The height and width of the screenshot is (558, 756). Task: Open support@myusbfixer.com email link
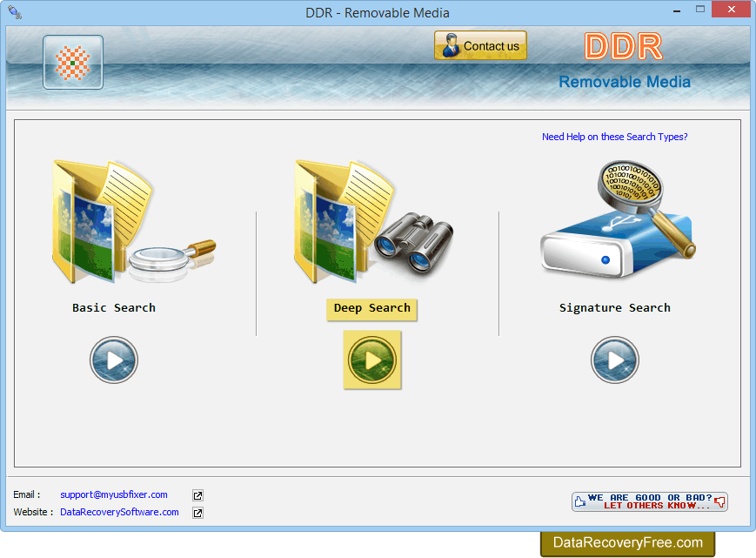[114, 494]
